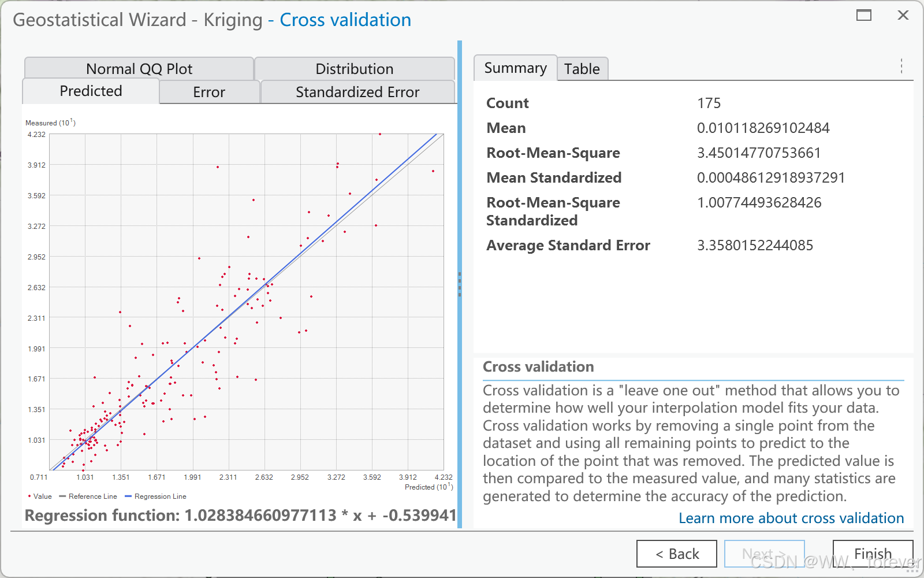Select the Mean Standardized value 0.00048612918937291
The image size is (924, 578).
(x=771, y=177)
